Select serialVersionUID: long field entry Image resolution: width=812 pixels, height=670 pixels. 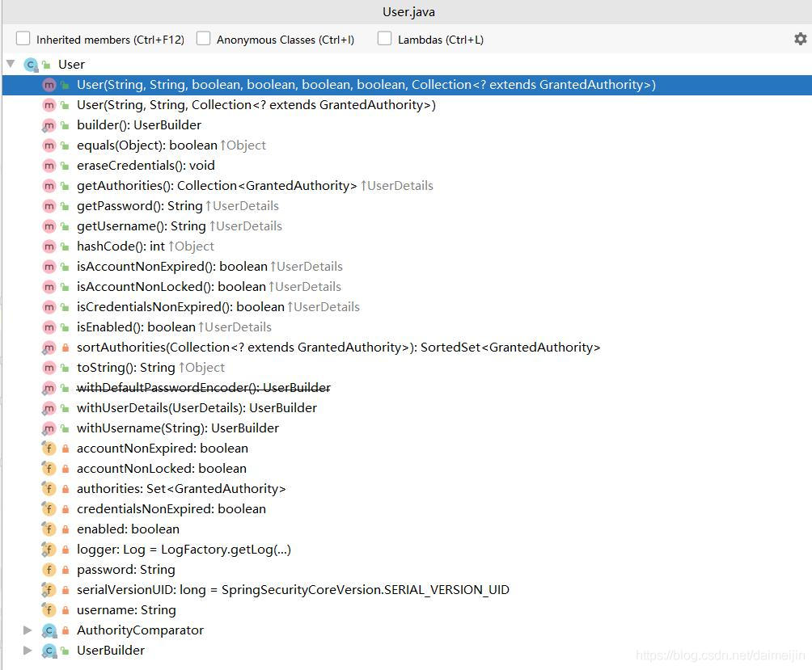click(x=293, y=589)
